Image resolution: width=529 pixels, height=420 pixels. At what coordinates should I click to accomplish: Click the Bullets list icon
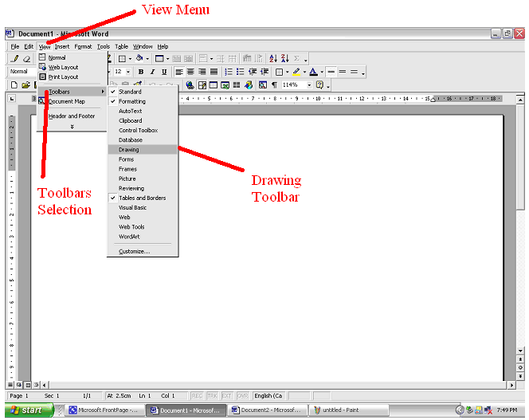[241, 72]
